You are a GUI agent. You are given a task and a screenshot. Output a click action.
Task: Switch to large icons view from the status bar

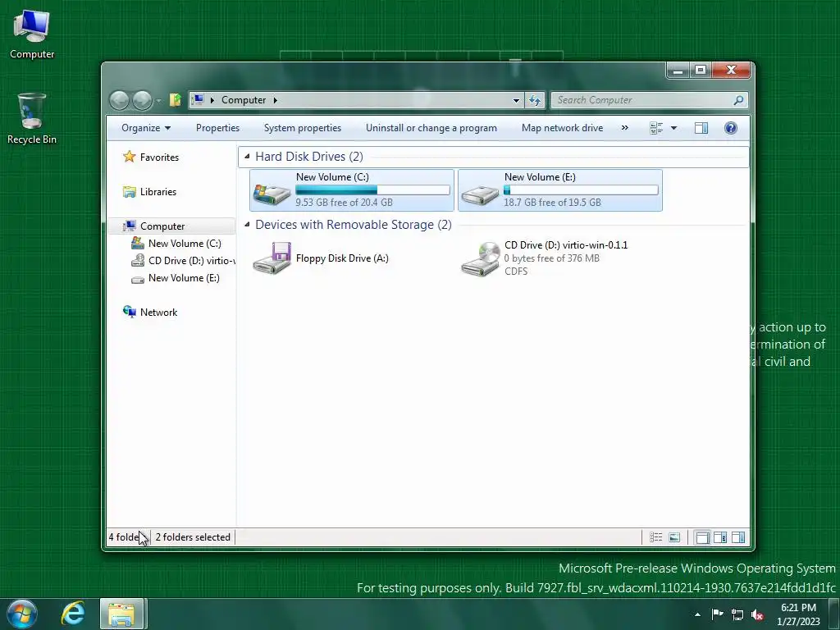point(674,537)
